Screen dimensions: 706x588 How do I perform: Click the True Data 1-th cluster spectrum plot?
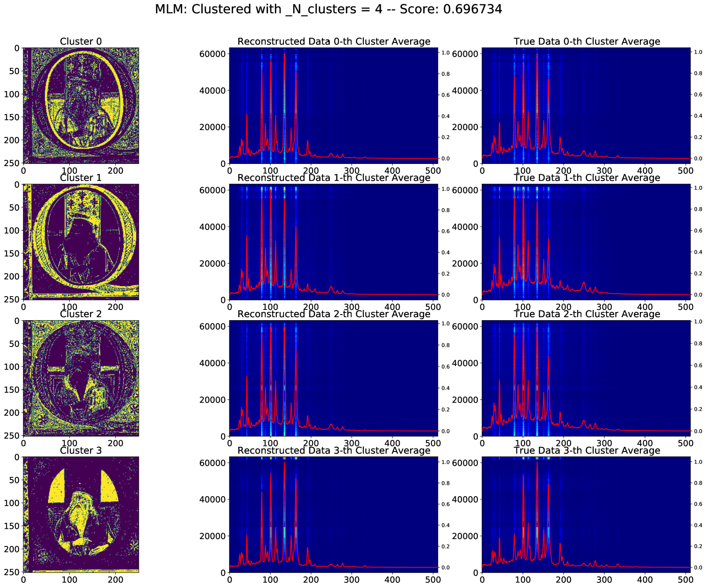586,242
